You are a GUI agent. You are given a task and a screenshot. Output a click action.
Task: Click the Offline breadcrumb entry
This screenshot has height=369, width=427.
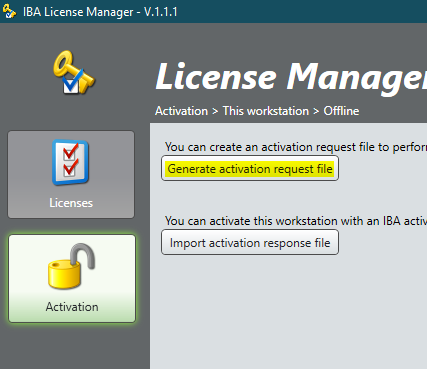point(341,111)
